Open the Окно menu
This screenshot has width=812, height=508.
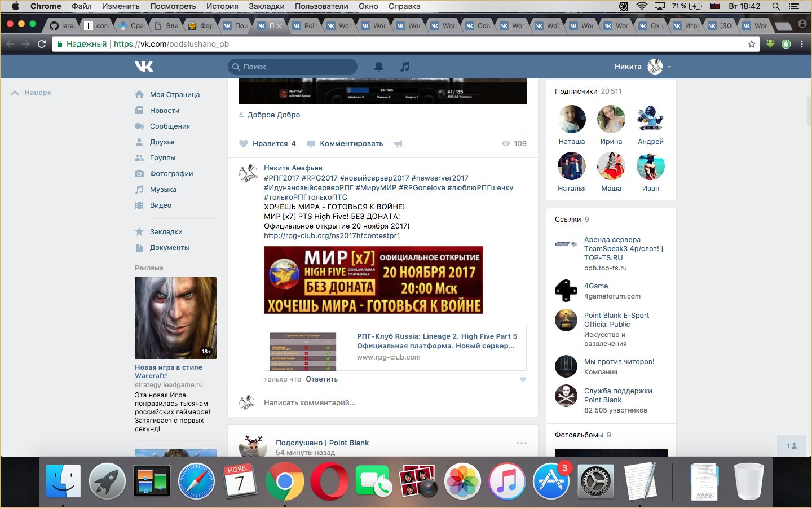(x=368, y=6)
